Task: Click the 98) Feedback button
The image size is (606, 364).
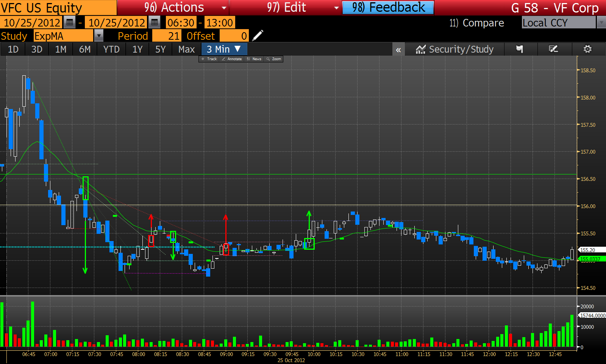Action: [x=388, y=8]
